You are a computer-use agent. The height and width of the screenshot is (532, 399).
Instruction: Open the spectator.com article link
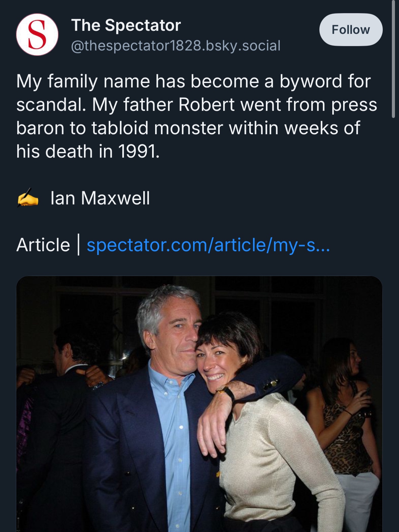pyautogui.click(x=208, y=245)
